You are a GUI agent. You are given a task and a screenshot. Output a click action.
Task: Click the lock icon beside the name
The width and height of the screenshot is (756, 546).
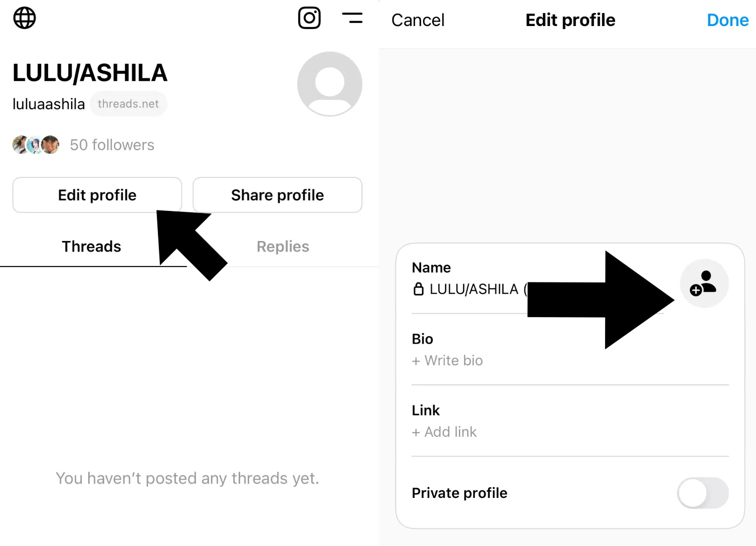click(418, 289)
